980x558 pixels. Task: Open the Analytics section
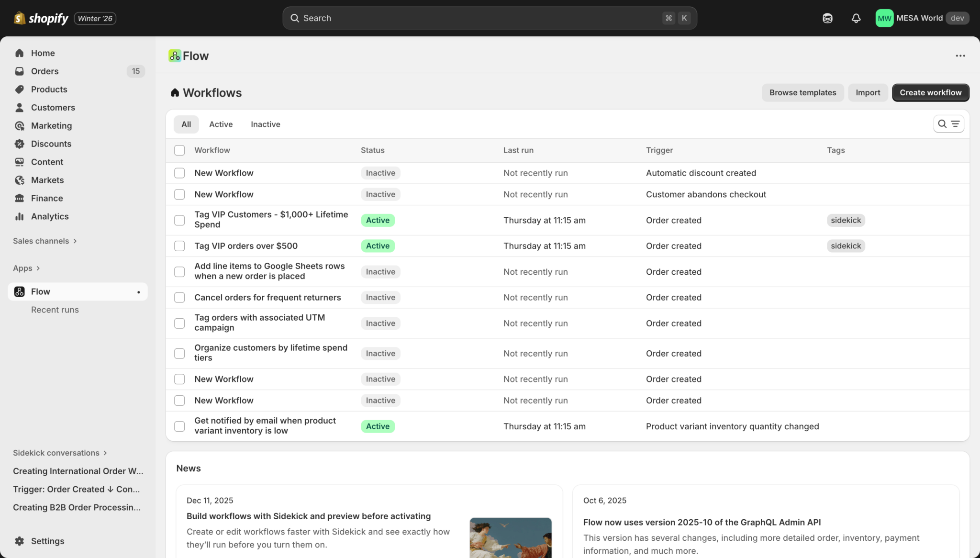coord(49,216)
